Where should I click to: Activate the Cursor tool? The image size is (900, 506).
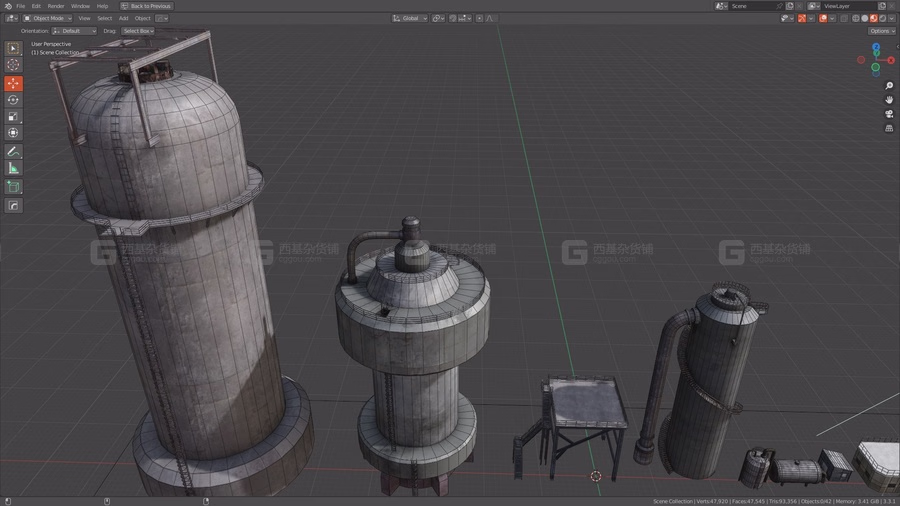(x=13, y=65)
